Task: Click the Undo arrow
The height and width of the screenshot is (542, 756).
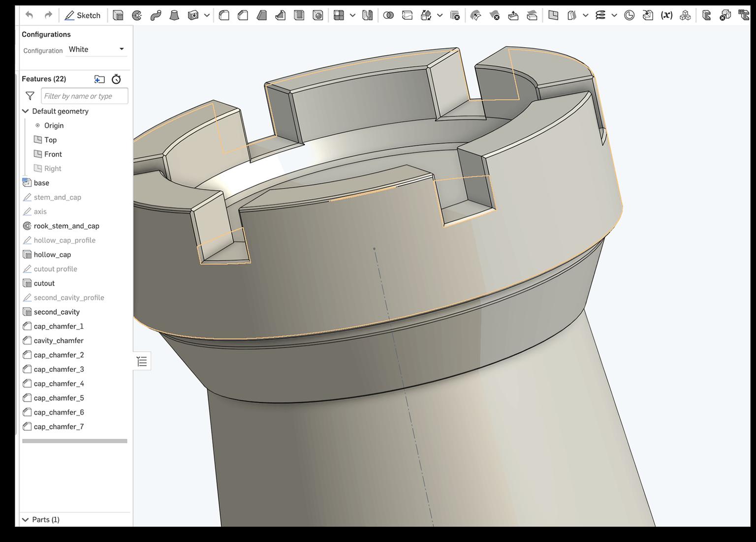Action: tap(29, 15)
